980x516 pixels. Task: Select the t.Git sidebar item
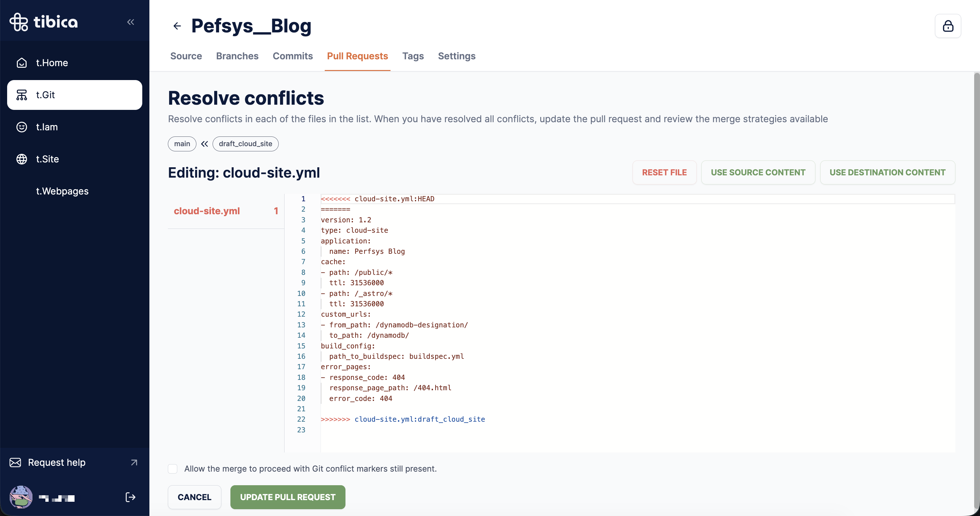75,95
